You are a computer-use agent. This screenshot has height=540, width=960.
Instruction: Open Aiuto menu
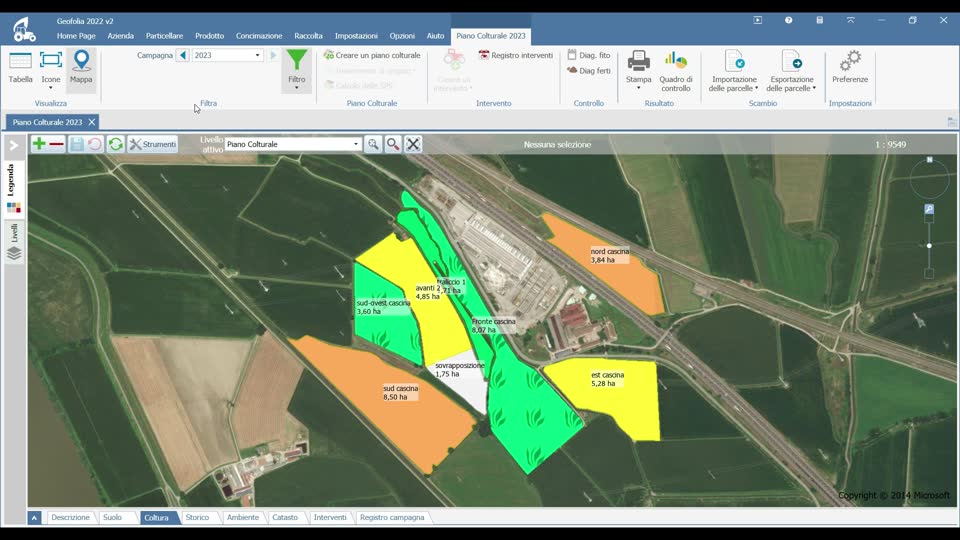(x=435, y=36)
